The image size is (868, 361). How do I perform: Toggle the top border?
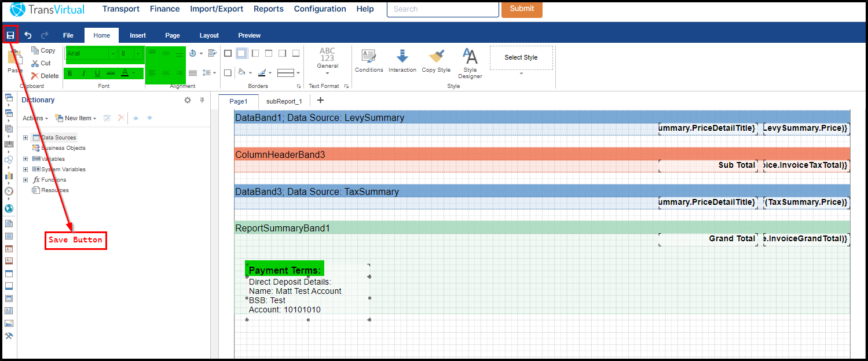tap(269, 53)
